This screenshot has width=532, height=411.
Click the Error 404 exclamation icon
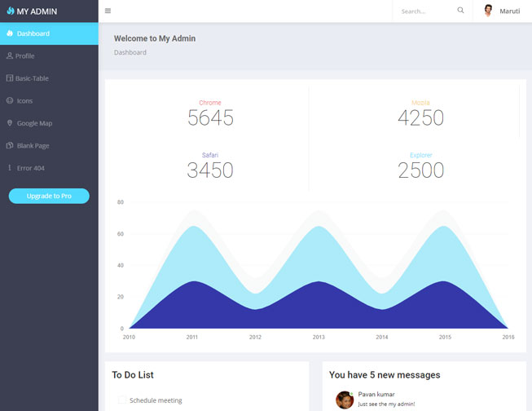tap(10, 168)
